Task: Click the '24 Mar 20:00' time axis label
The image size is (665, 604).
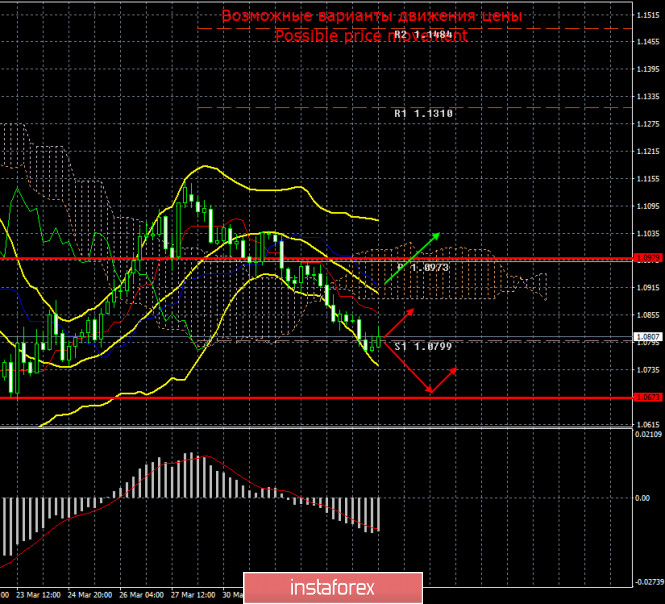Action: [90, 595]
